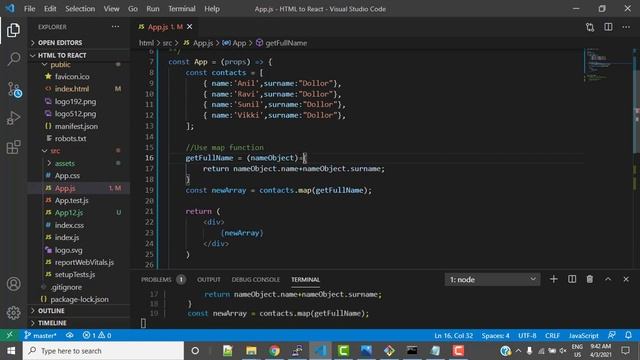The image size is (640, 360).
Task: Change encoding via UTF-8 status item
Action: tap(527, 336)
